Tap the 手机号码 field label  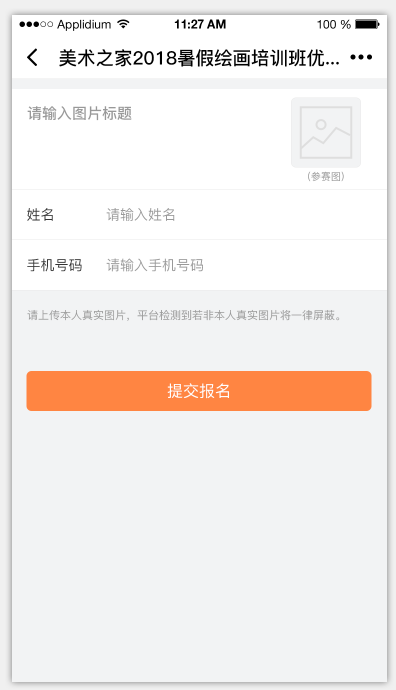(x=55, y=265)
